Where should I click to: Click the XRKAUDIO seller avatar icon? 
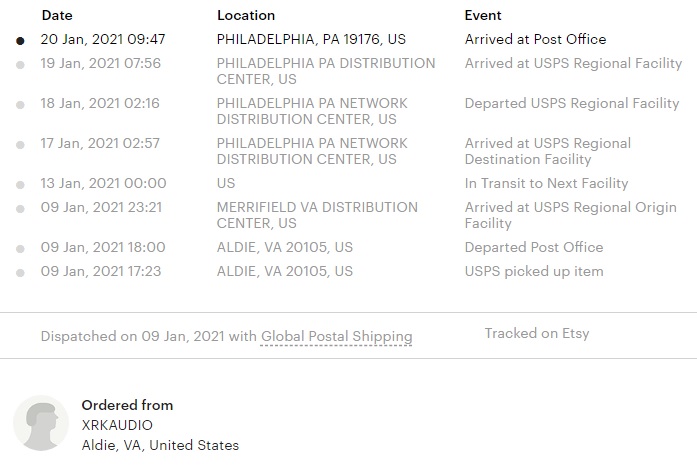point(41,423)
